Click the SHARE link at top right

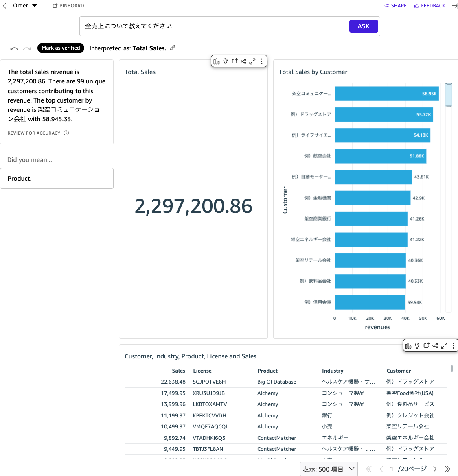[395, 5]
